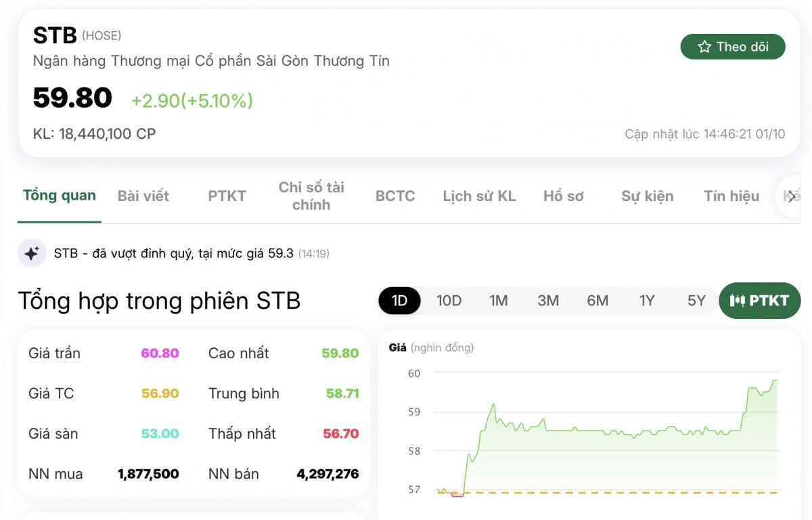Click the current price 59.80
812x520 pixels.
click(72, 97)
